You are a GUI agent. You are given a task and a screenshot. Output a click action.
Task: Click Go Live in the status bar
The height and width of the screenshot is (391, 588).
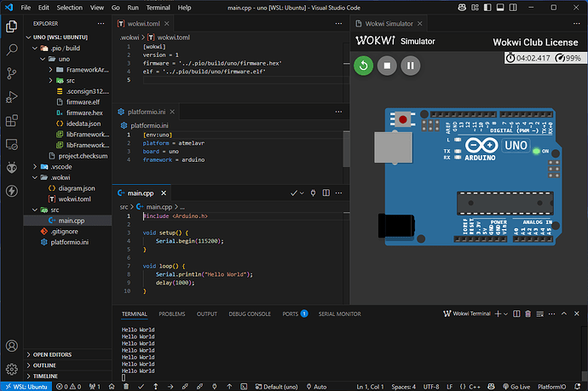pos(516,387)
